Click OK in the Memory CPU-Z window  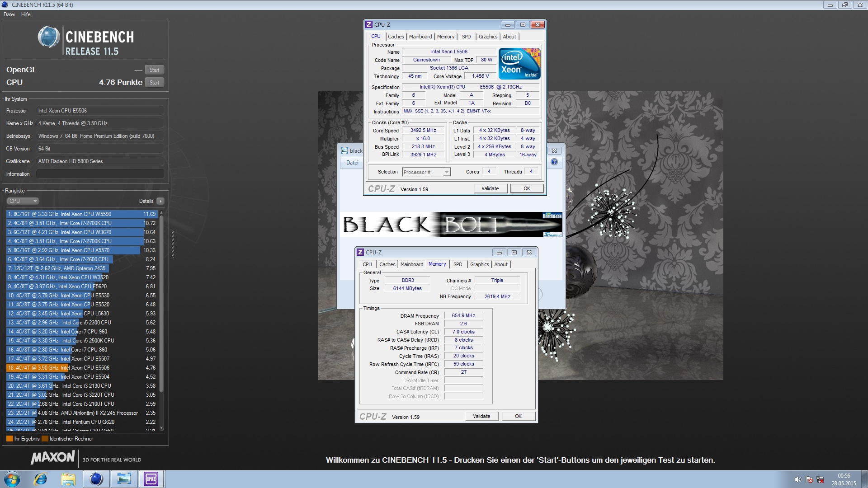click(x=518, y=417)
